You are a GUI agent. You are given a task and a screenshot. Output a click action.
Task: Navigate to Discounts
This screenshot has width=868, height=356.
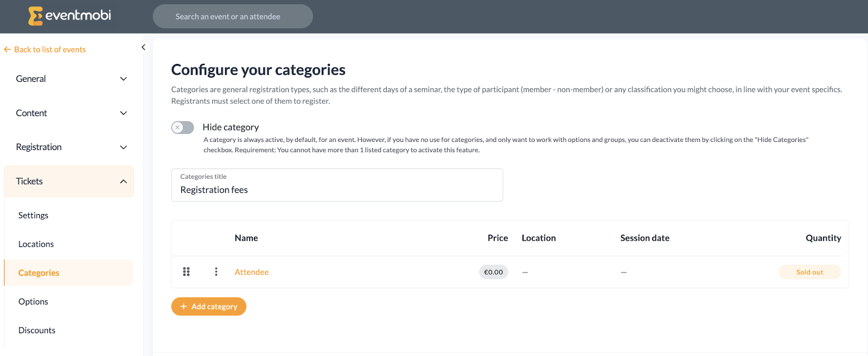coord(37,330)
